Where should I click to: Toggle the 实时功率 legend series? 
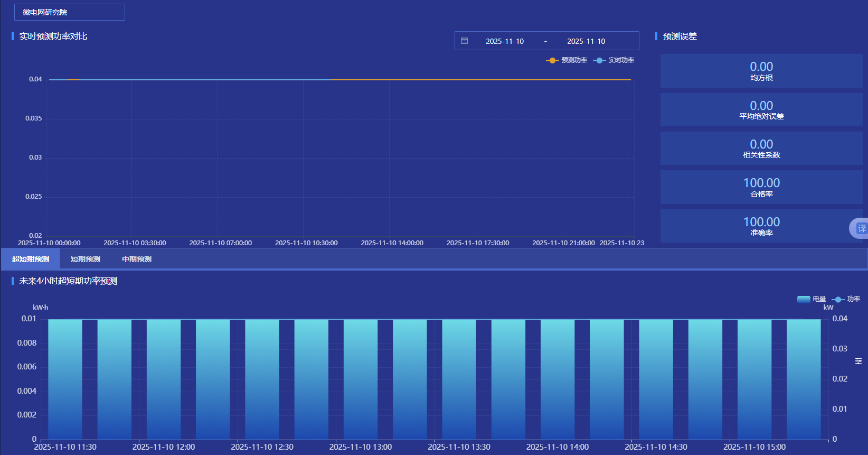pos(614,60)
